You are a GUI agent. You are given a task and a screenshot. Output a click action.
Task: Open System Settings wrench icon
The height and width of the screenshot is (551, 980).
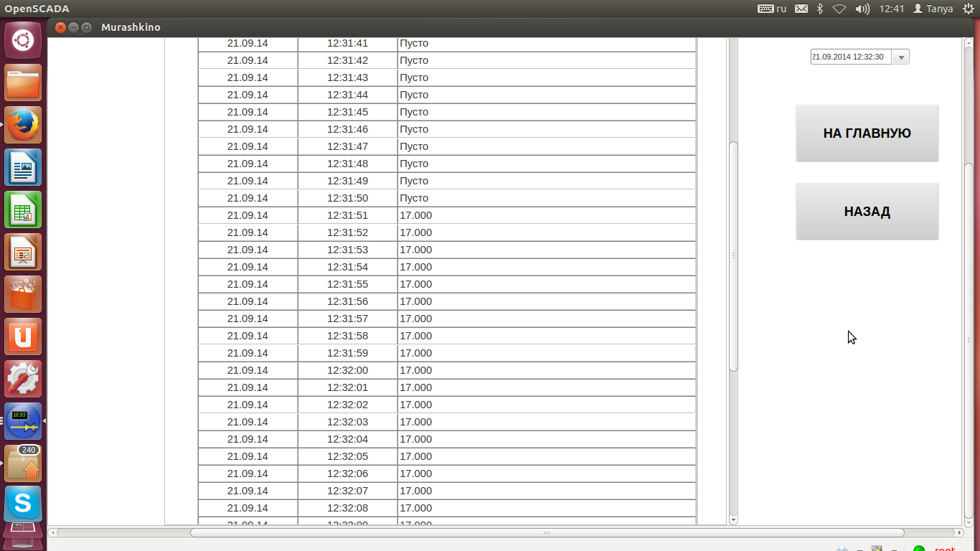coord(23,379)
